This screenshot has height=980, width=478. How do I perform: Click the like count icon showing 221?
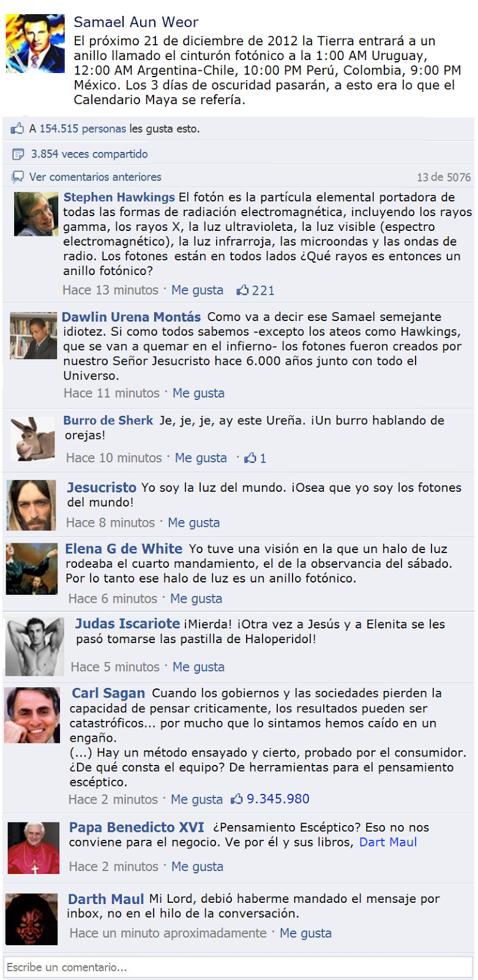(x=244, y=290)
